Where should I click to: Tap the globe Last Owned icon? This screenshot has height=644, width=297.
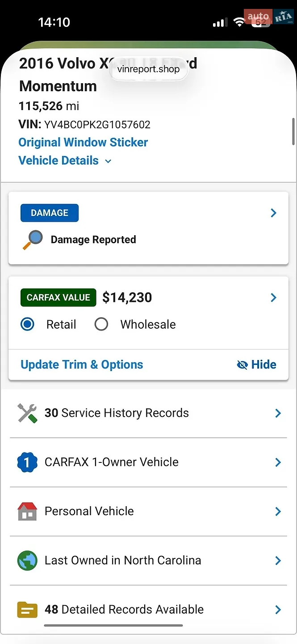click(27, 560)
